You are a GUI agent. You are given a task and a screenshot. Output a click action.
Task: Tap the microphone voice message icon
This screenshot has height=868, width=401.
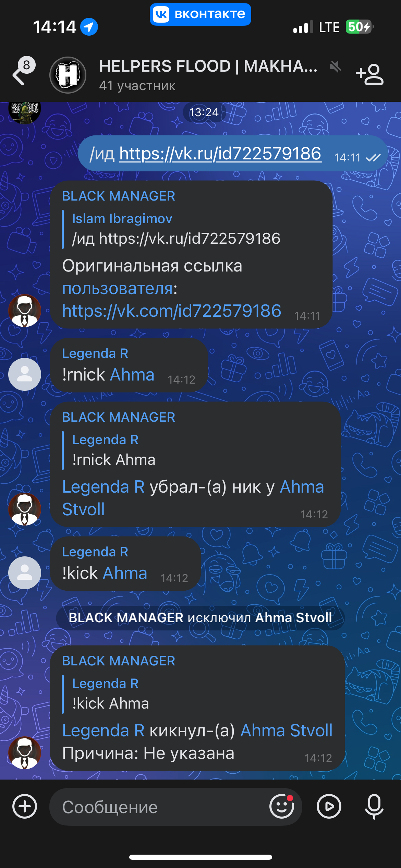[x=374, y=806]
